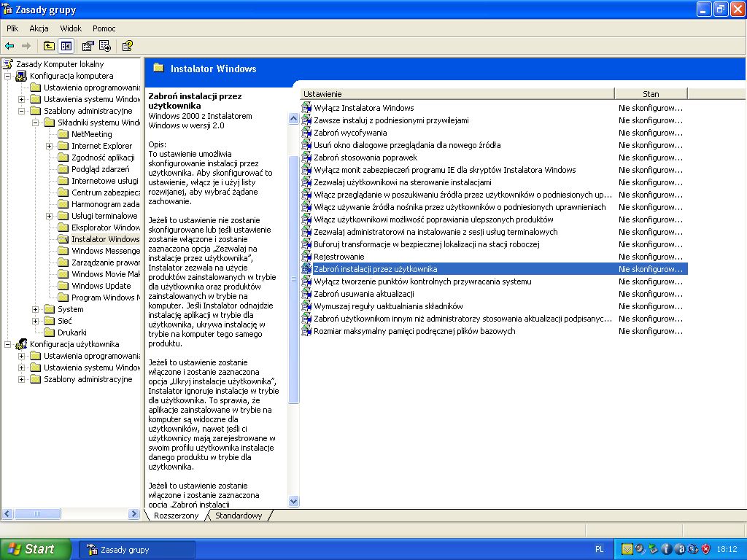Open the Plik menu
The height and width of the screenshot is (560, 747).
pos(12,28)
